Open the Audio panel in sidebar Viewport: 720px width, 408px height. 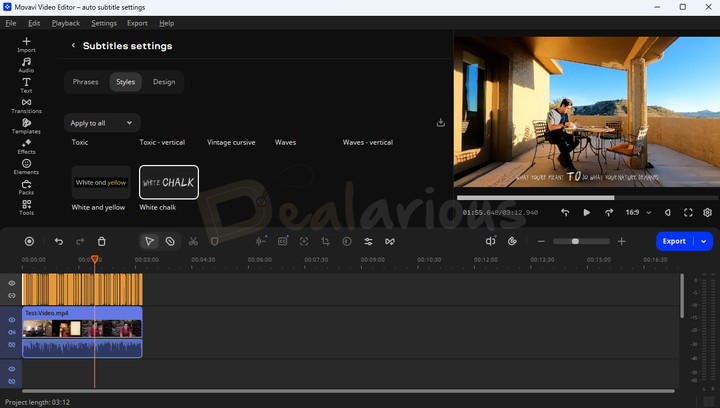[x=26, y=65]
